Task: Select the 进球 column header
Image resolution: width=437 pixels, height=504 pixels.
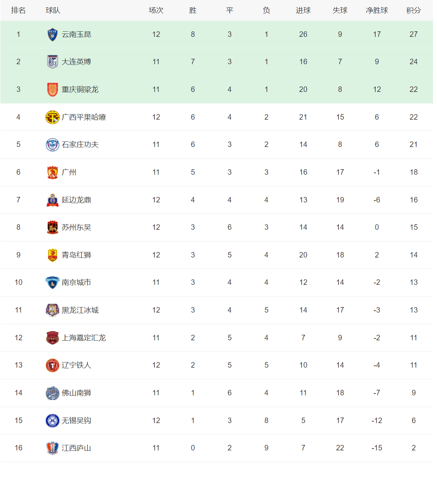Action: click(303, 11)
